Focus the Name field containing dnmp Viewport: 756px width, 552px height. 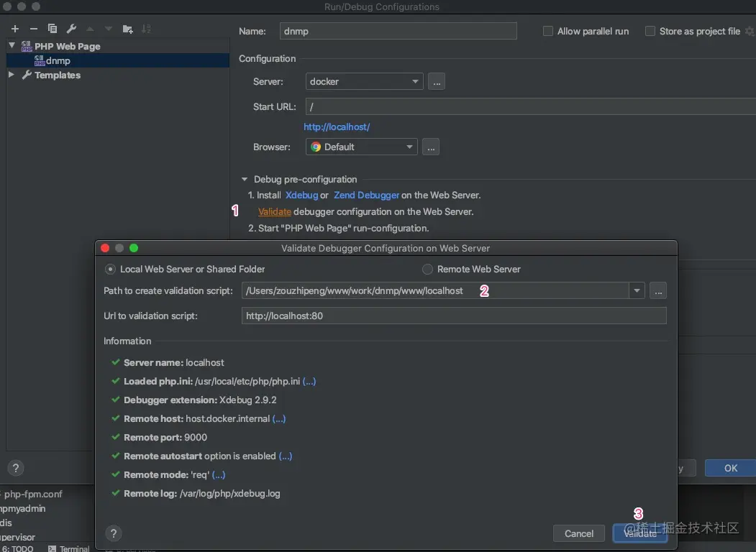click(x=399, y=32)
